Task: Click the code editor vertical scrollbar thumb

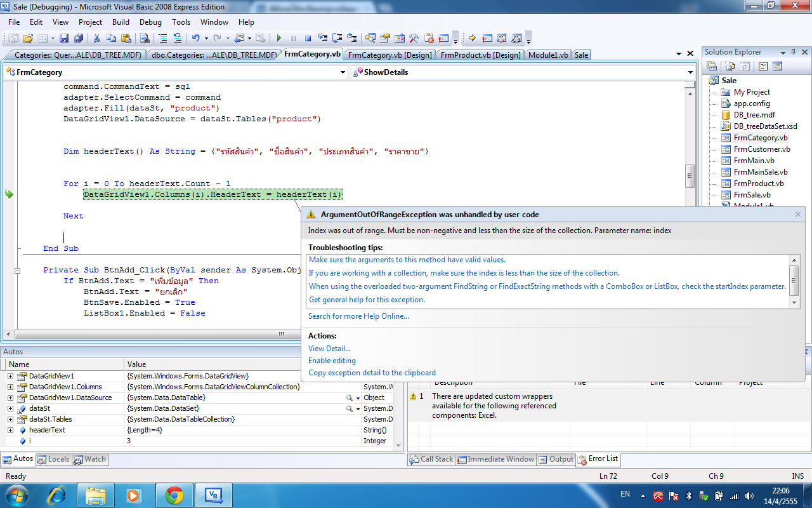Action: click(690, 177)
